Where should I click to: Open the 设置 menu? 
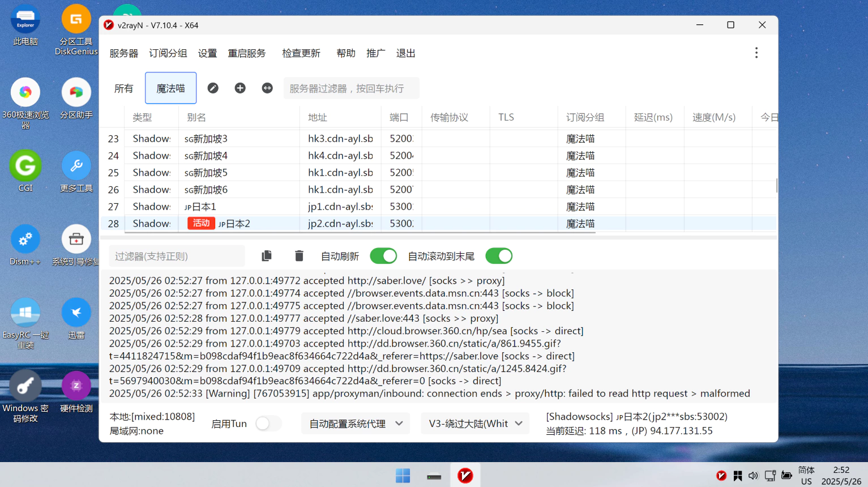tap(207, 53)
